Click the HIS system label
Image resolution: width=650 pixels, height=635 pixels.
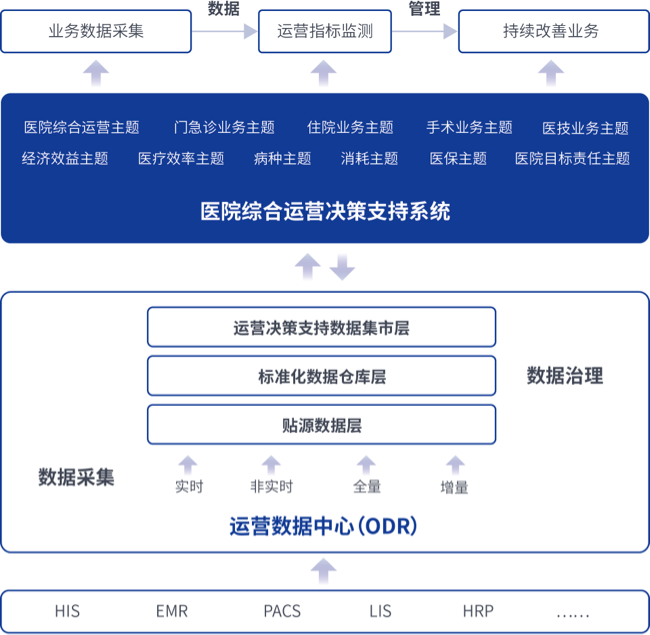pyautogui.click(x=67, y=611)
